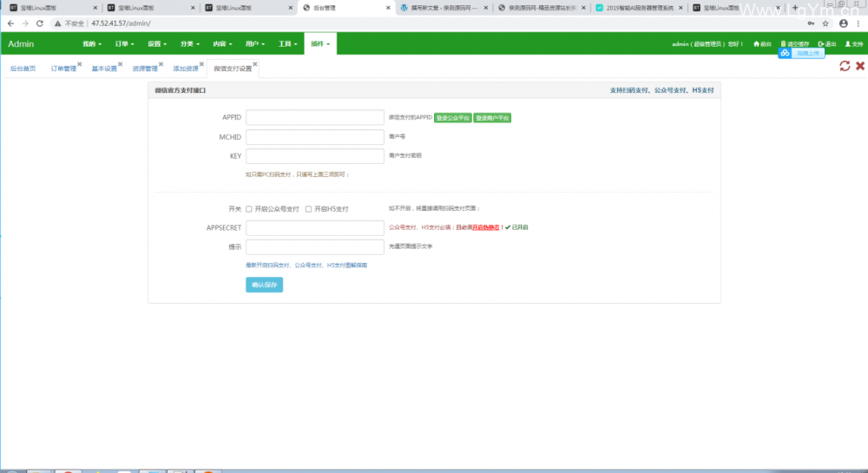
Task: Expand the 工具 dropdown menu
Action: [287, 43]
